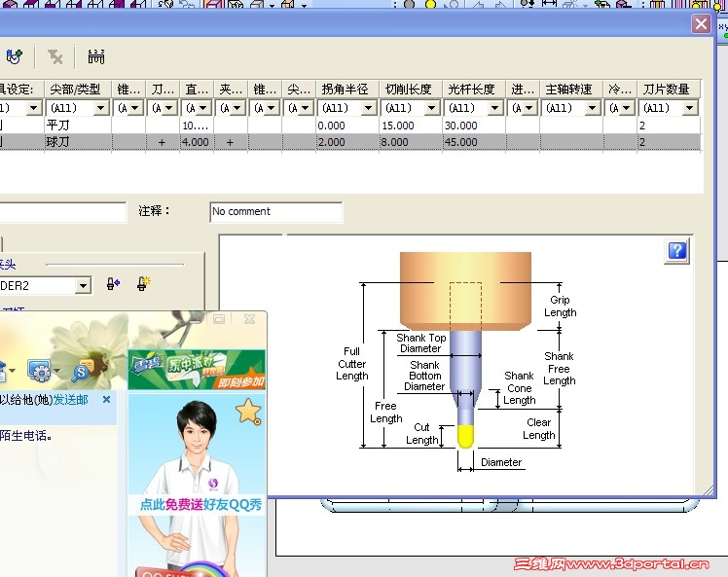The image size is (728, 577).
Task: Sort by 刀片数量 column header
Action: point(669,89)
